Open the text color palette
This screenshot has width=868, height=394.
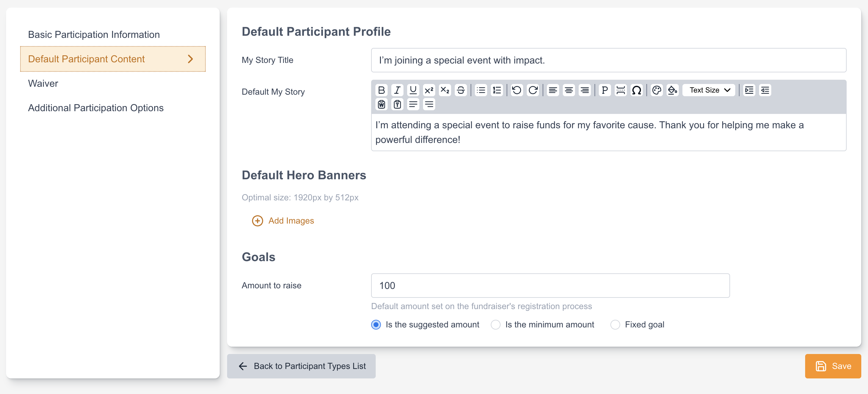pyautogui.click(x=656, y=90)
